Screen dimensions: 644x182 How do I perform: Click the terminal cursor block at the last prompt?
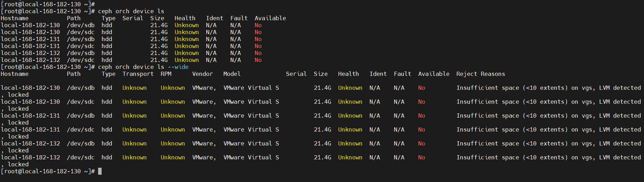click(x=100, y=171)
